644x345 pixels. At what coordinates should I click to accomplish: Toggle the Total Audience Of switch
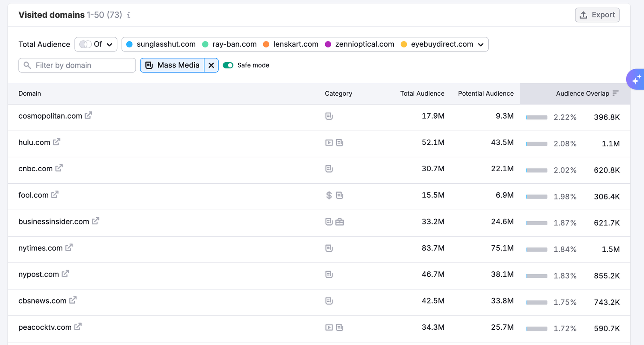coord(85,44)
